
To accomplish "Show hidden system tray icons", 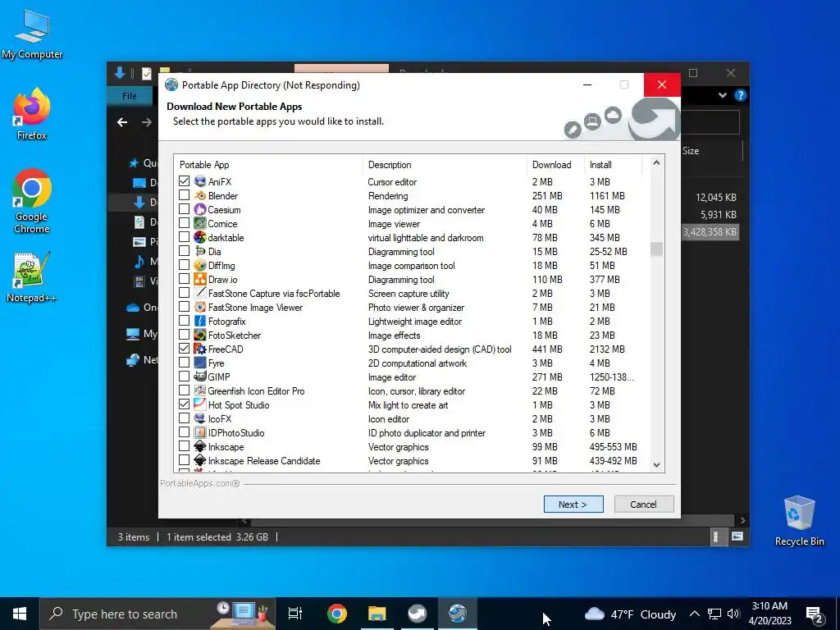I will [x=694, y=614].
